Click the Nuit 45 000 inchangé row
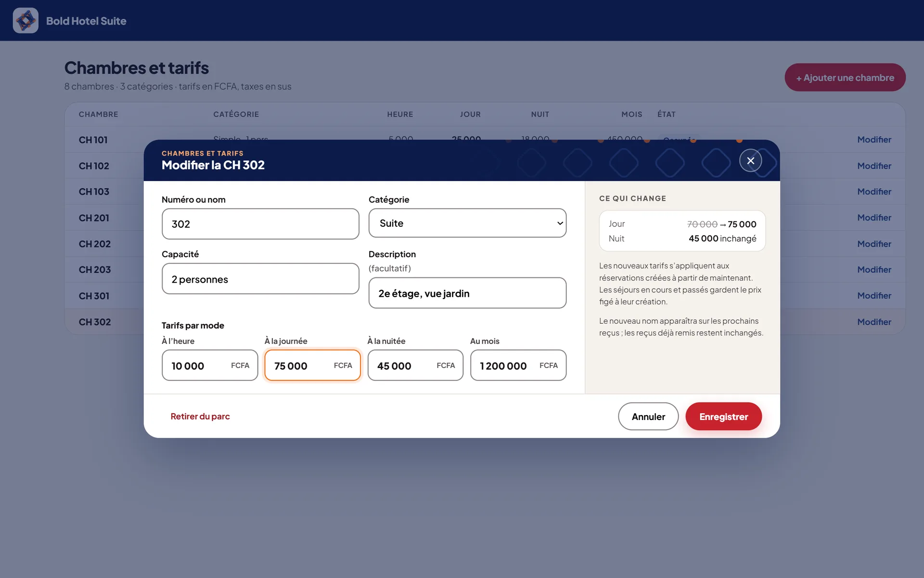This screenshot has height=578, width=924. pos(682,238)
